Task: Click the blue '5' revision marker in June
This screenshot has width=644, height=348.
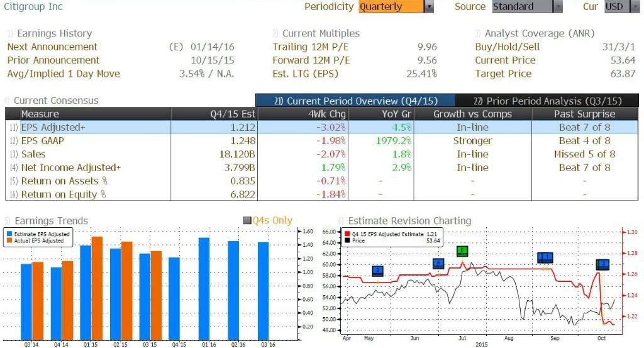Action: click(x=438, y=264)
